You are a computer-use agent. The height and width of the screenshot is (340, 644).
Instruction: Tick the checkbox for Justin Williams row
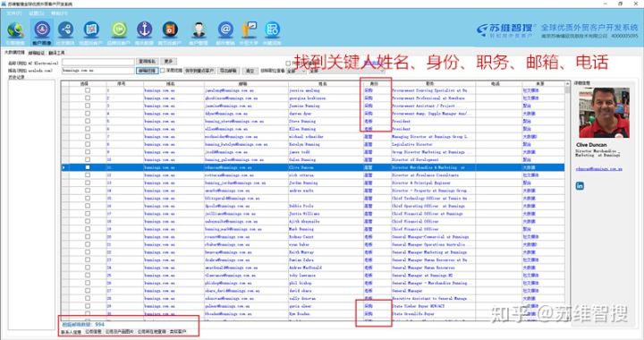pos(88,214)
